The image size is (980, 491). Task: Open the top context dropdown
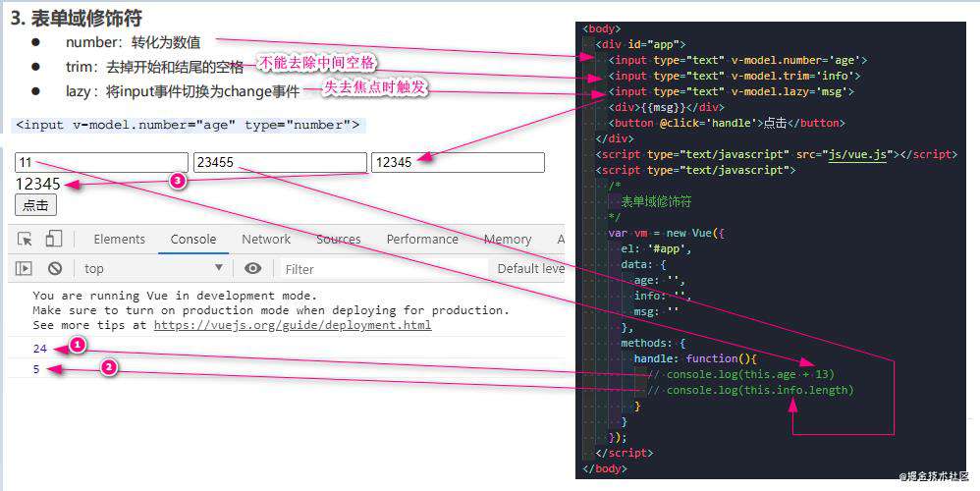click(153, 269)
